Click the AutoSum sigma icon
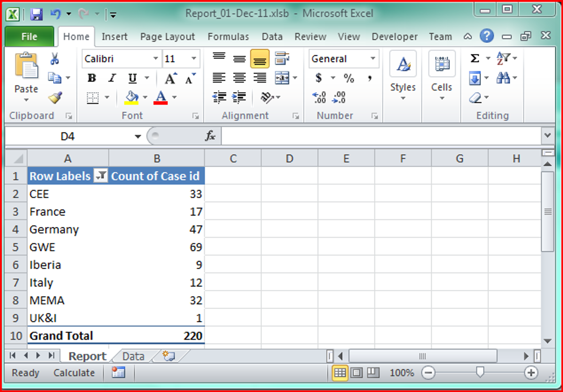This screenshot has height=392, width=563. click(x=475, y=58)
